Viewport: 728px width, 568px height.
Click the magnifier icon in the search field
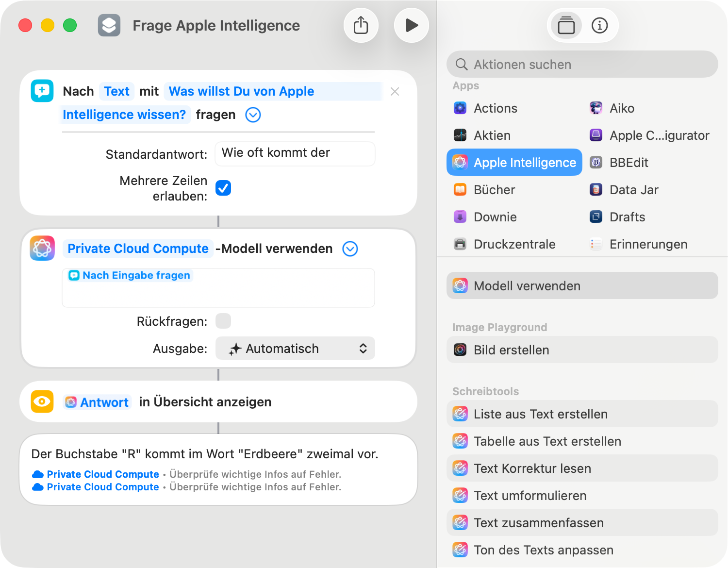click(x=462, y=65)
